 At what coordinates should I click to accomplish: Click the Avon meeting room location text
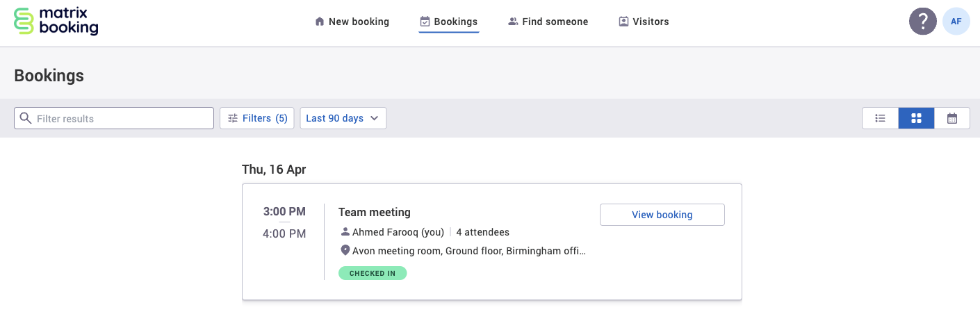(469, 251)
